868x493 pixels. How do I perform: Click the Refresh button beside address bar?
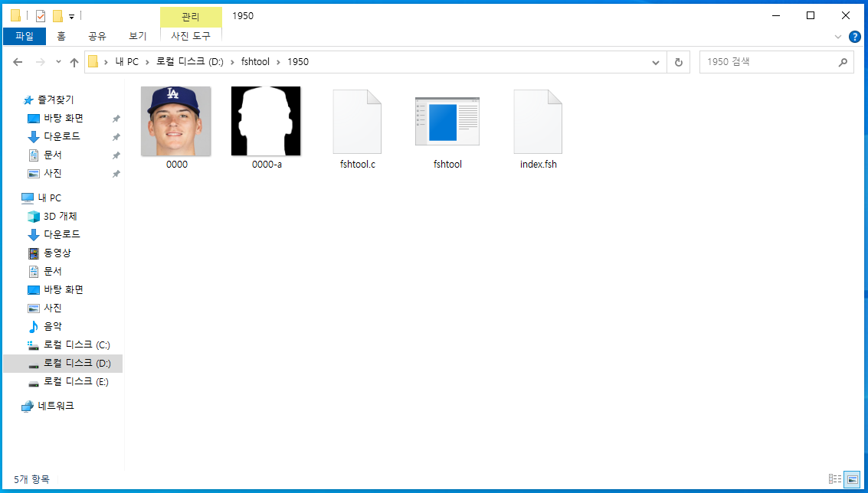[678, 62]
